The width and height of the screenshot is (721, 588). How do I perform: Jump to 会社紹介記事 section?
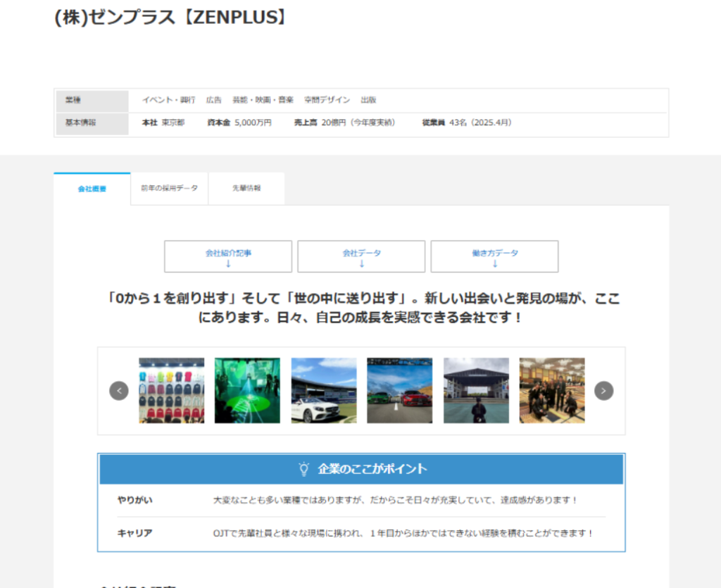228,256
